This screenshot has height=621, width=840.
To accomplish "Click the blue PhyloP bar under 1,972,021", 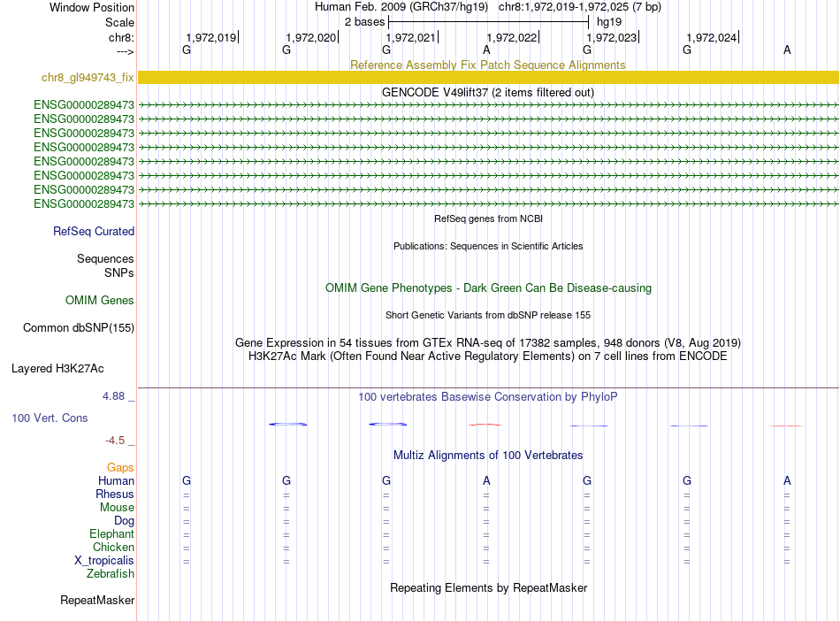I will 388,425.
